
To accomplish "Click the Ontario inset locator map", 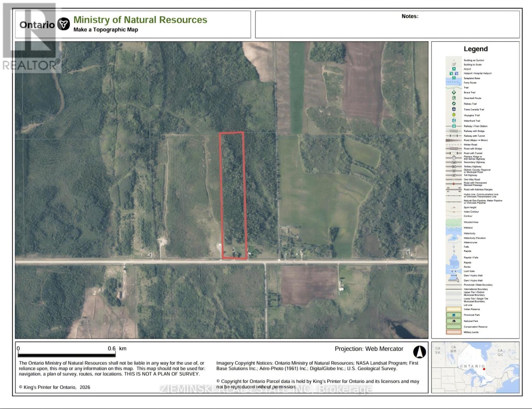I will [475, 367].
